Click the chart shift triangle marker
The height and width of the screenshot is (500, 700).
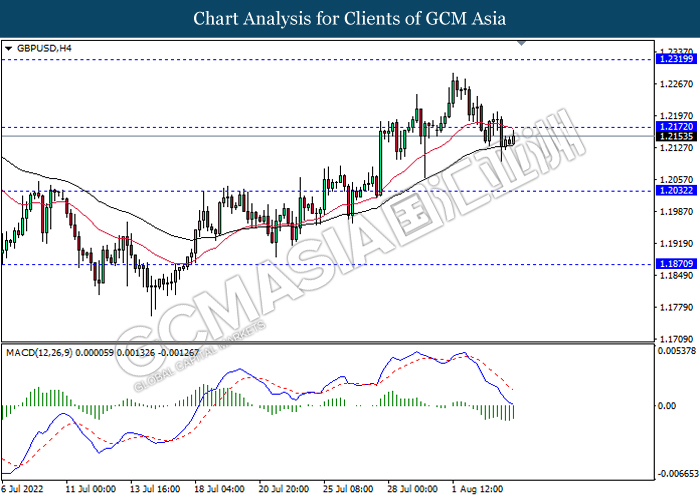521,43
